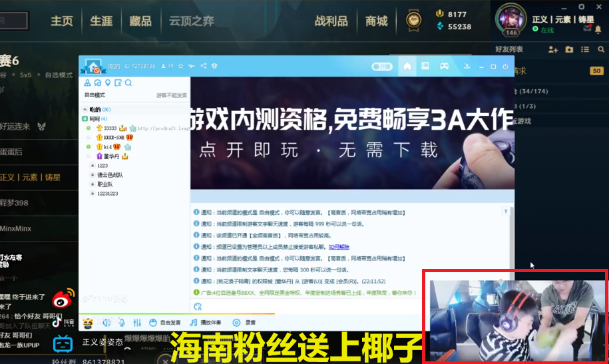Toggle the 开播 broadcast switch
The height and width of the screenshot is (364, 609).
point(382,67)
